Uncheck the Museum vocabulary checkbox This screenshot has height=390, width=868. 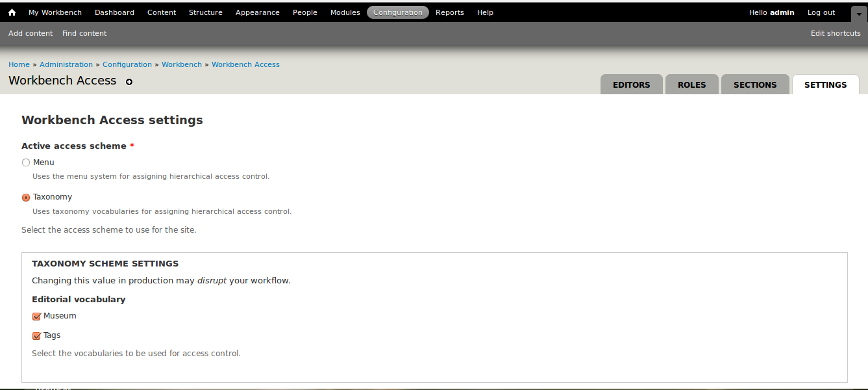tap(36, 316)
